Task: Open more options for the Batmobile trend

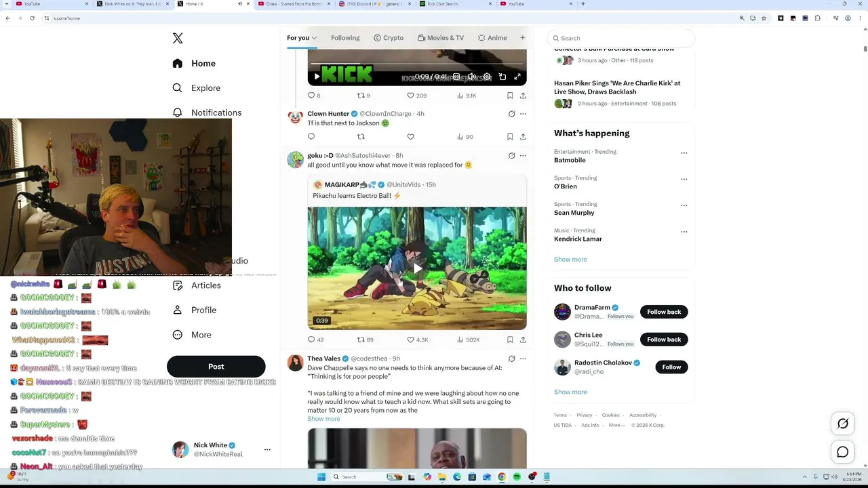Action: [x=684, y=153]
